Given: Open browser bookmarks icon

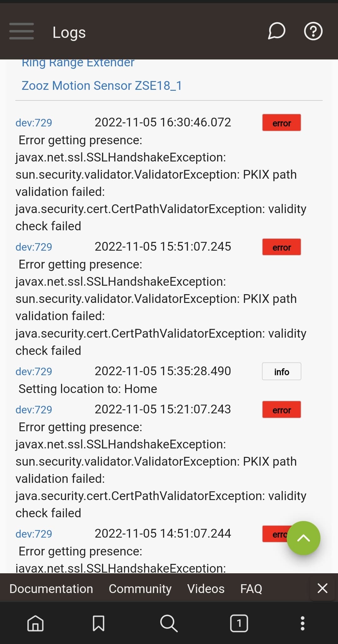Looking at the screenshot, I should [99, 623].
